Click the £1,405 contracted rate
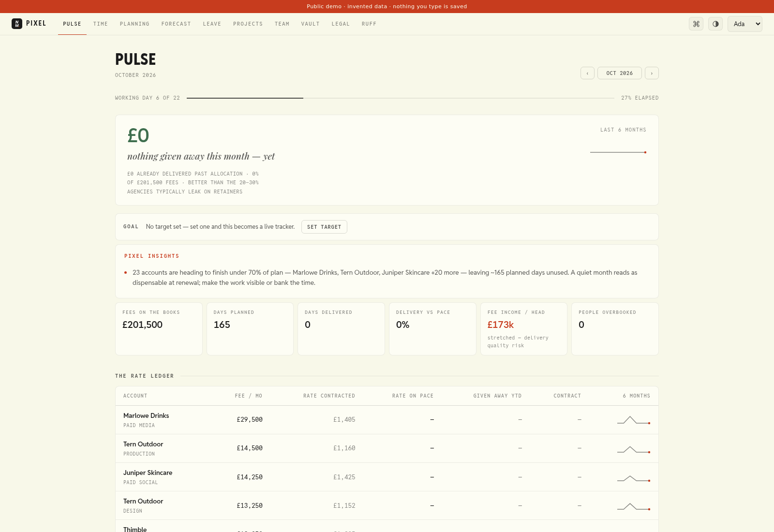This screenshot has width=774, height=532. point(344,420)
